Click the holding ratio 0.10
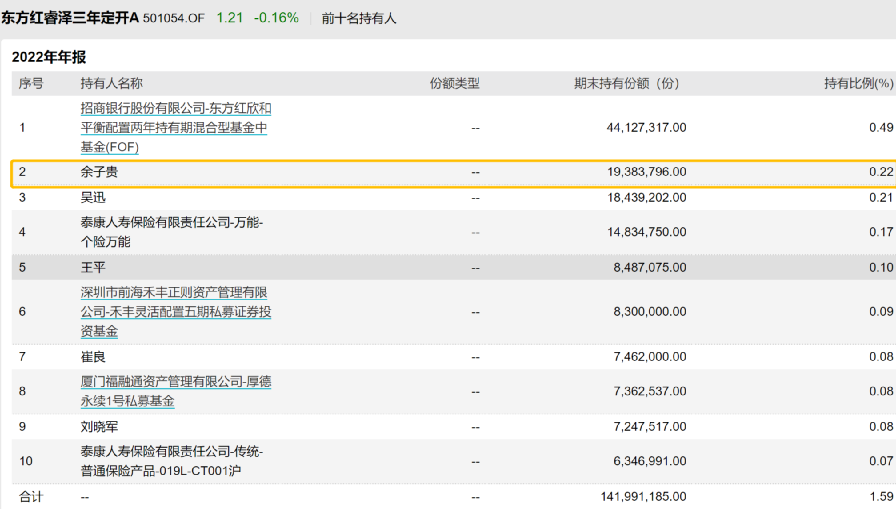 coord(881,267)
